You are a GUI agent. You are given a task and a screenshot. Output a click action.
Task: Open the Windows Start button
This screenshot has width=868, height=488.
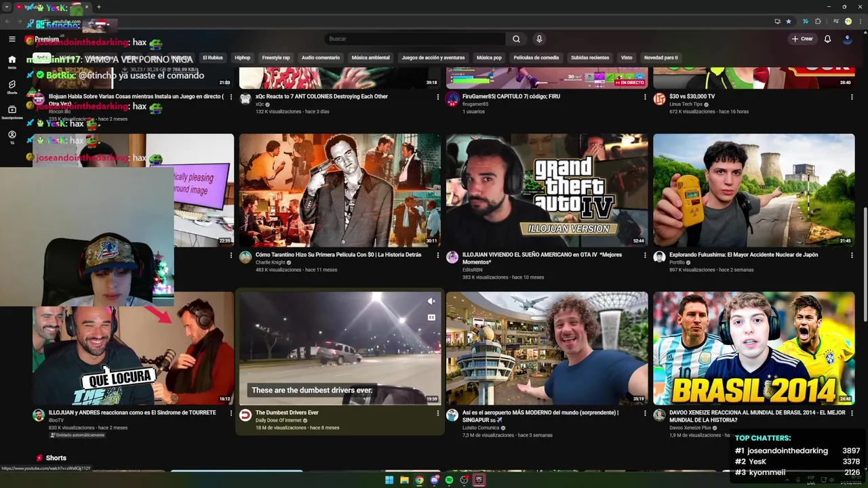click(x=389, y=480)
